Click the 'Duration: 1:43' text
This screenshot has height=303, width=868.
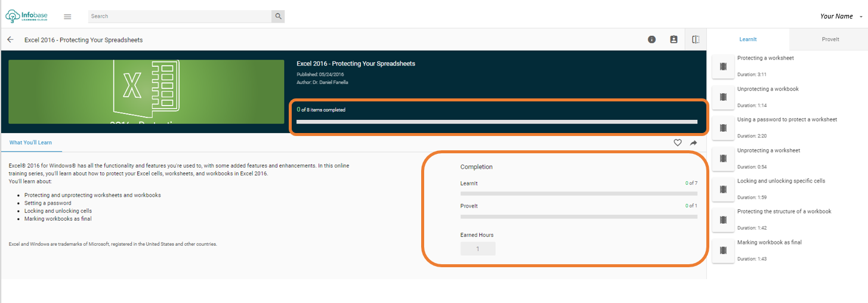(x=752, y=259)
